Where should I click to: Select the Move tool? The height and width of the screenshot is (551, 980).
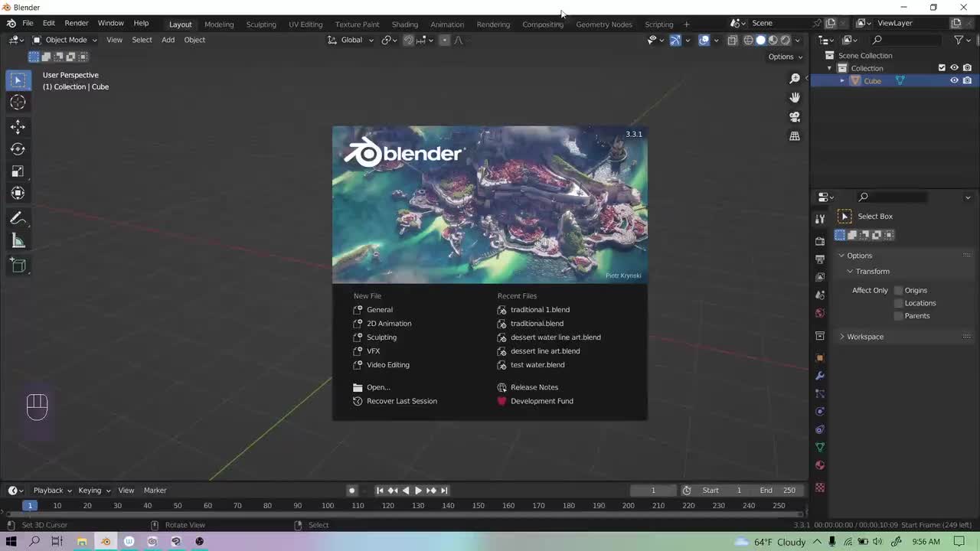tap(18, 127)
